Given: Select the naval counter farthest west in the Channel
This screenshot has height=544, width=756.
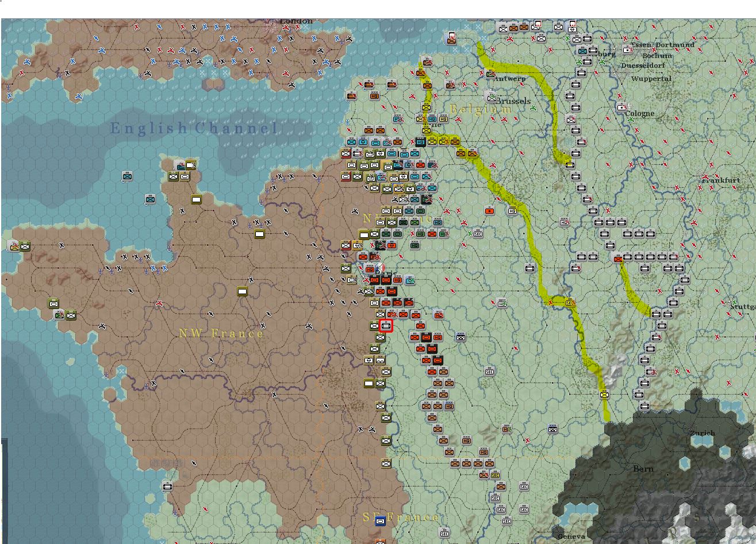Looking at the screenshot, I should pyautogui.click(x=127, y=176).
